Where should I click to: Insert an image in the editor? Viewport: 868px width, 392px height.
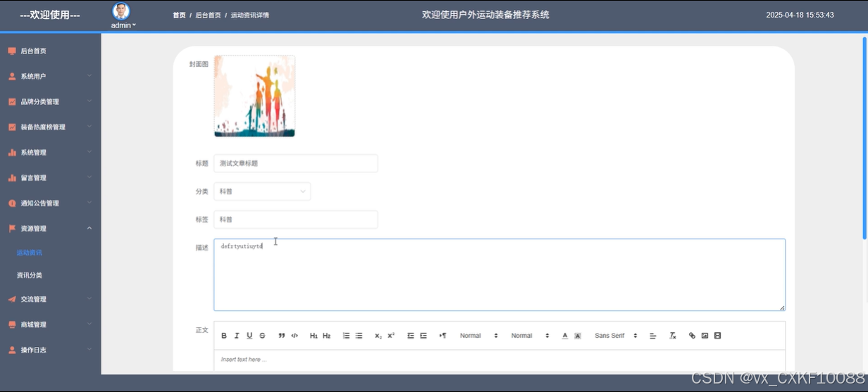705,336
